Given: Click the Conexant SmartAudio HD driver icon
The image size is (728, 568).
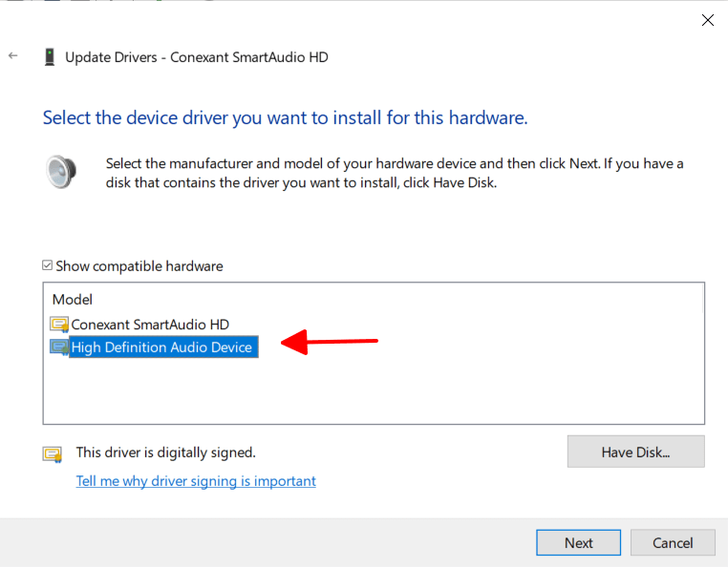Looking at the screenshot, I should 59,325.
